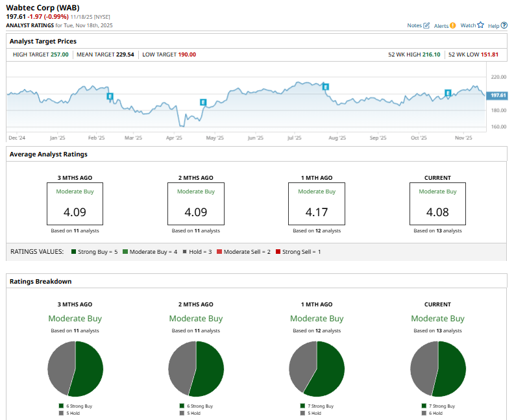Click the April 2025 earnings marker
Screen dimensions: 514x420
[203, 102]
